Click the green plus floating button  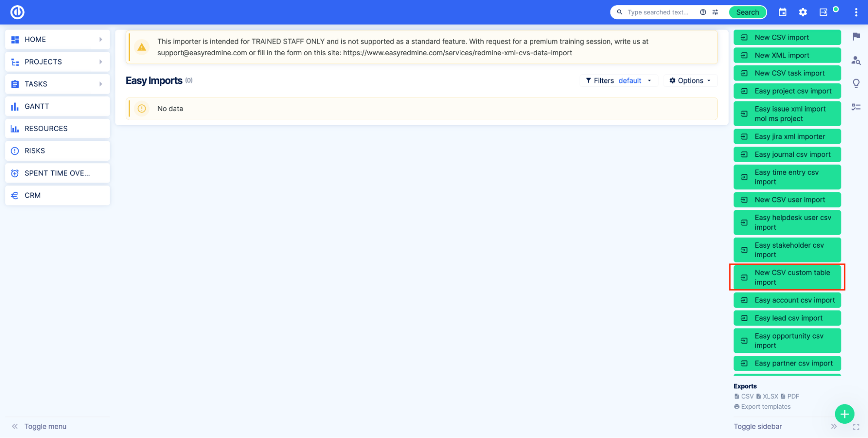(844, 414)
